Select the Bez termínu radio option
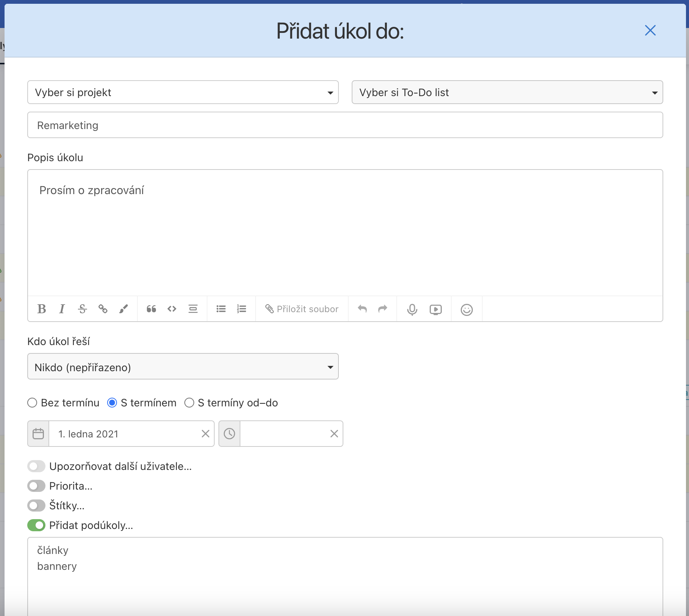Image resolution: width=689 pixels, height=616 pixels. [32, 403]
